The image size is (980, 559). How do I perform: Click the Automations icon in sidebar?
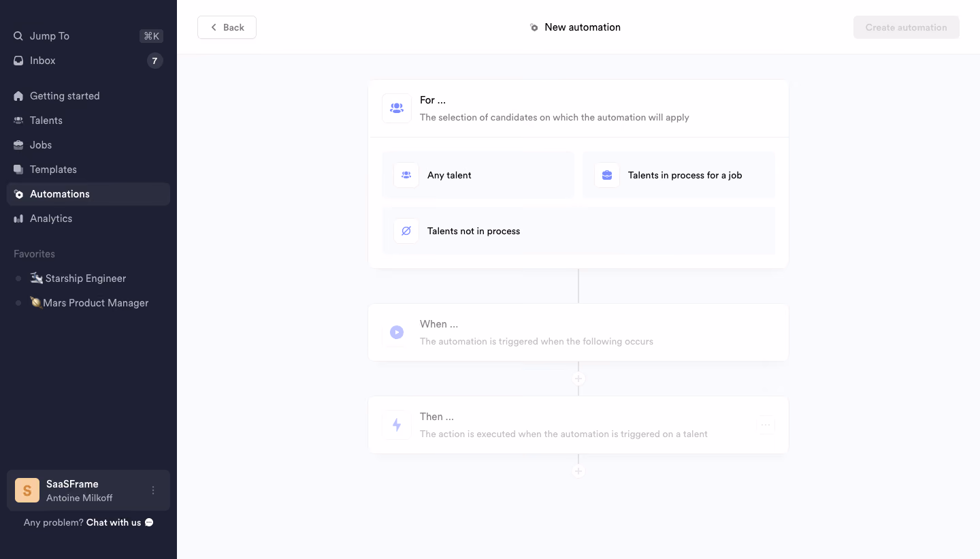point(18,194)
